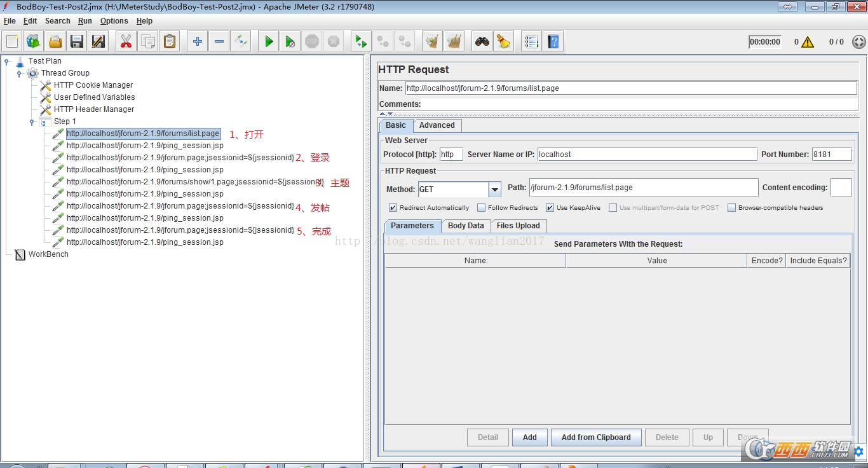The width and height of the screenshot is (868, 468).
Task: Select HTTP Cookie Manager in tree
Action: coord(93,85)
